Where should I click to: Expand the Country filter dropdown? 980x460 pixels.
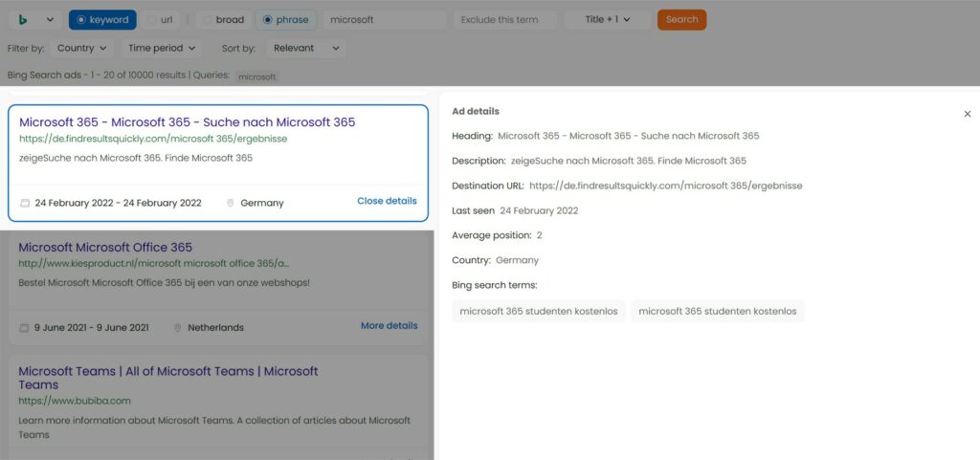[x=82, y=48]
